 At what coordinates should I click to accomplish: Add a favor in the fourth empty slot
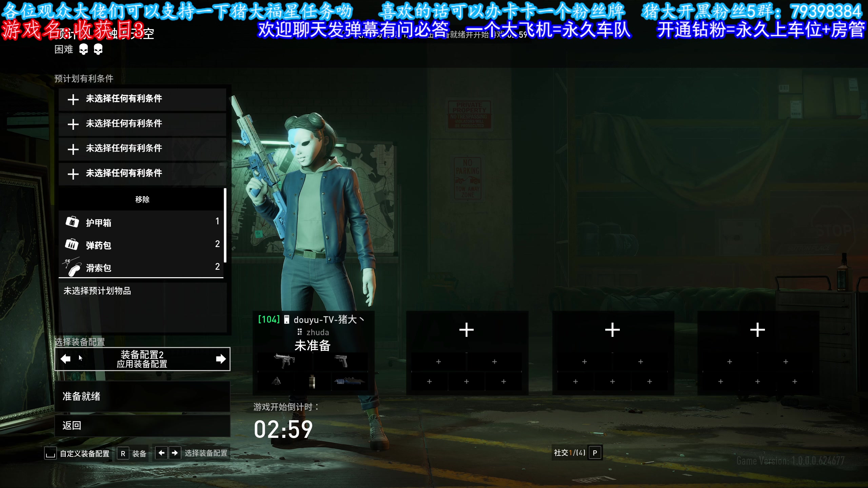click(142, 174)
